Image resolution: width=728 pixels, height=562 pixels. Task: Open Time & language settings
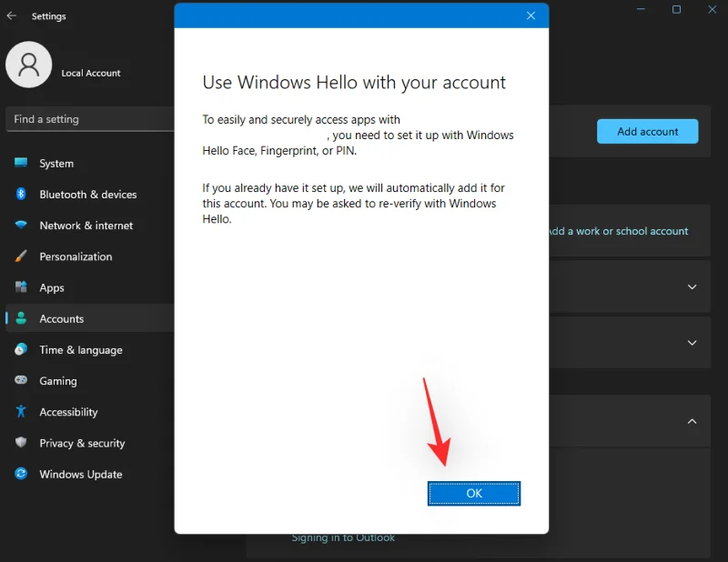90,350
